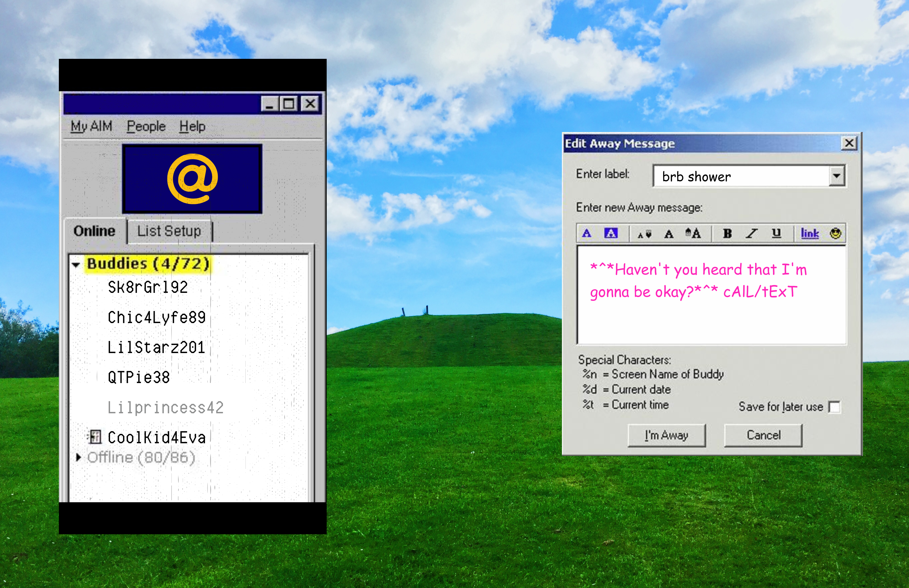Click the brb shower label field
909x588 pixels.
(x=741, y=176)
